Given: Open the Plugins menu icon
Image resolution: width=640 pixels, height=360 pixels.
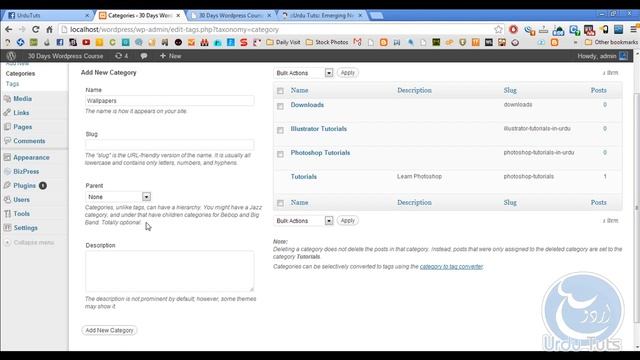Looking at the screenshot, I should (7, 186).
